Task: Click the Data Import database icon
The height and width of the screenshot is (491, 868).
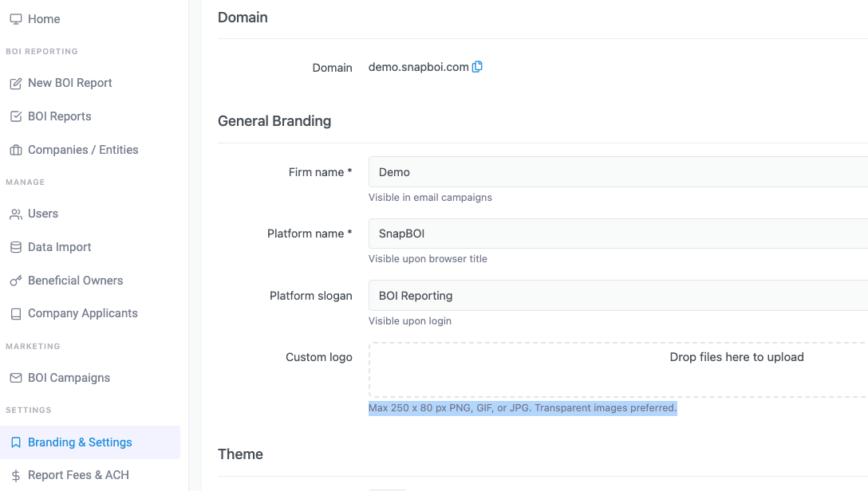Action: point(15,247)
